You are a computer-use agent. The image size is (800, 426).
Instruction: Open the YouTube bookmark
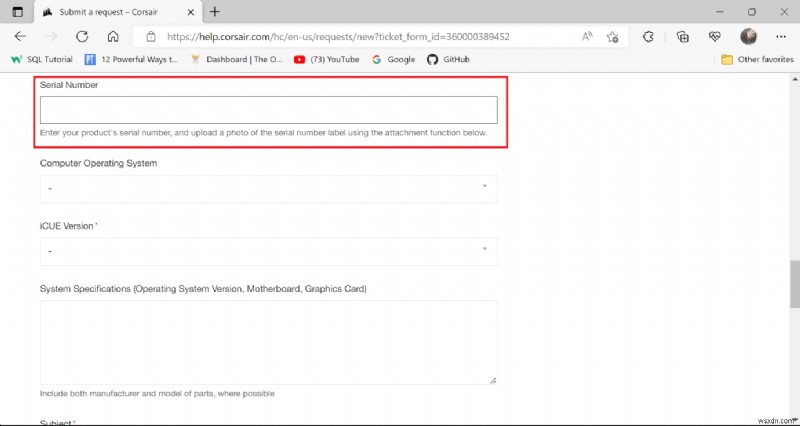click(327, 60)
